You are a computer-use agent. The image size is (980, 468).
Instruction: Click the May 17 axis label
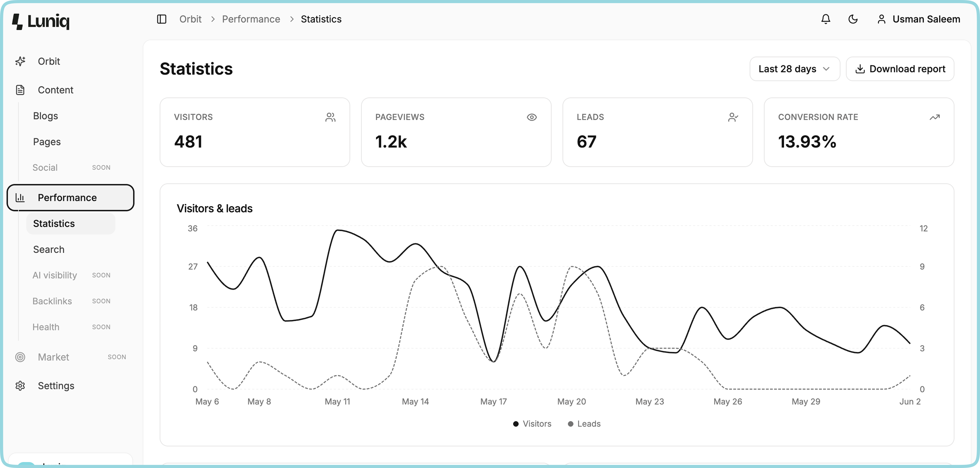[493, 401]
